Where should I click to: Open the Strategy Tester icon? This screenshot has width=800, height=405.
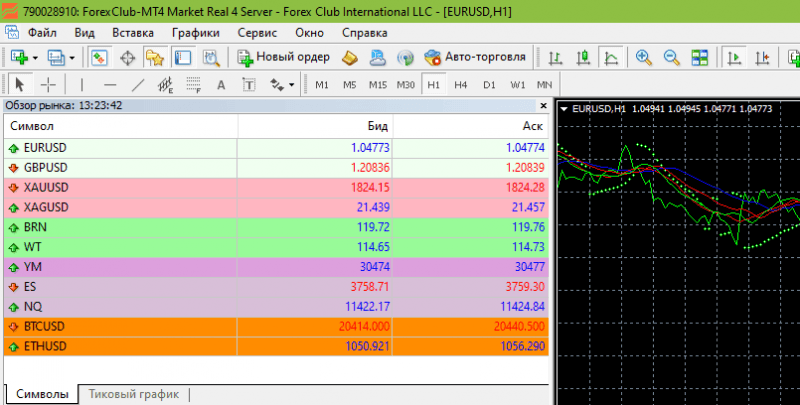tap(211, 58)
